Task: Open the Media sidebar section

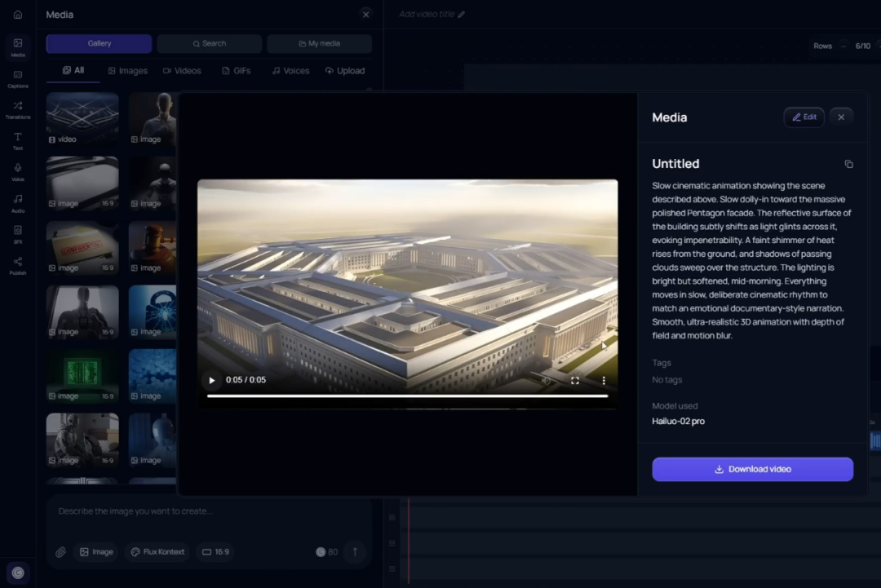Action: pyautogui.click(x=17, y=48)
